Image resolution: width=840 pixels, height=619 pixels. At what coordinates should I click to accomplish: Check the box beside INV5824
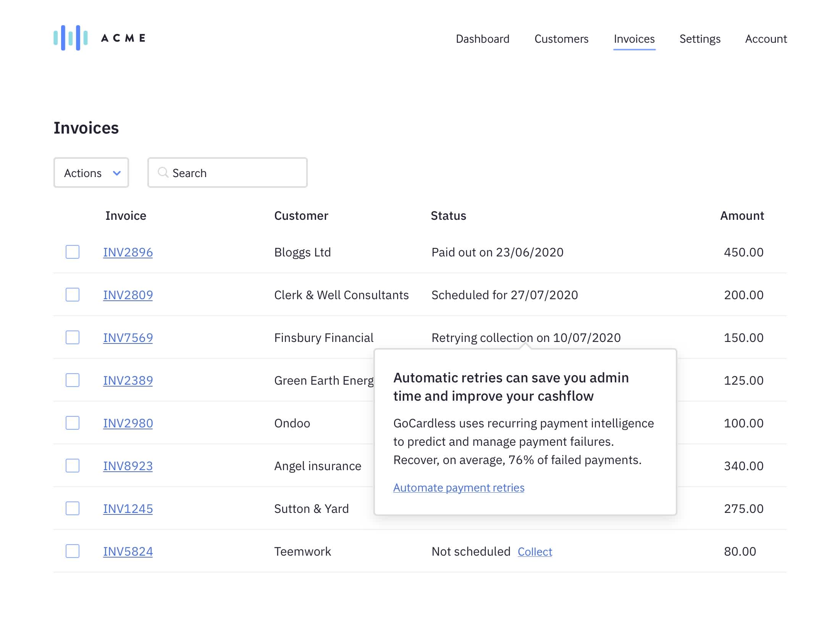73,551
